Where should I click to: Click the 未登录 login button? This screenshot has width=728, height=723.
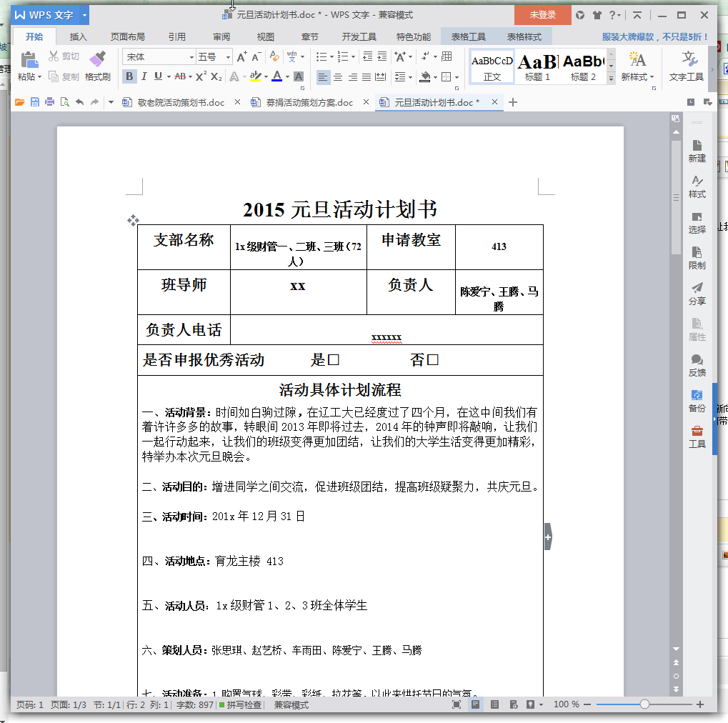tap(542, 14)
